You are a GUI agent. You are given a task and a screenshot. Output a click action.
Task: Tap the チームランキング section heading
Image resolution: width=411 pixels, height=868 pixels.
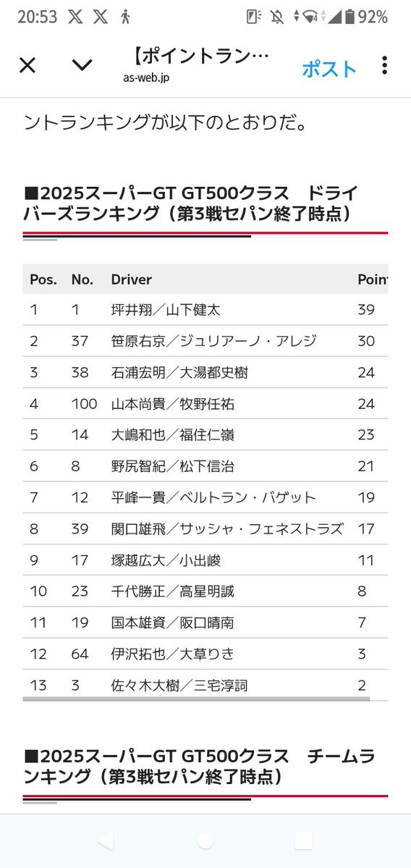tap(200, 766)
